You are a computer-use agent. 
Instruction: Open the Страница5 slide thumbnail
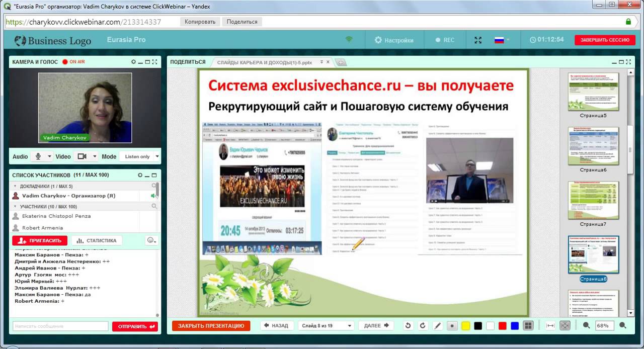pyautogui.click(x=593, y=92)
